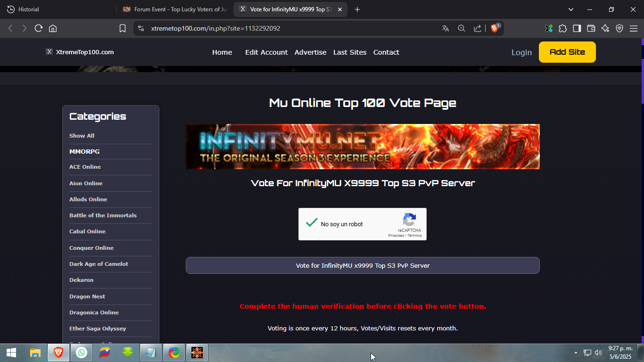The height and width of the screenshot is (362, 644).
Task: Click the Vote for InfinityMU x9999 button
Action: coord(363,265)
